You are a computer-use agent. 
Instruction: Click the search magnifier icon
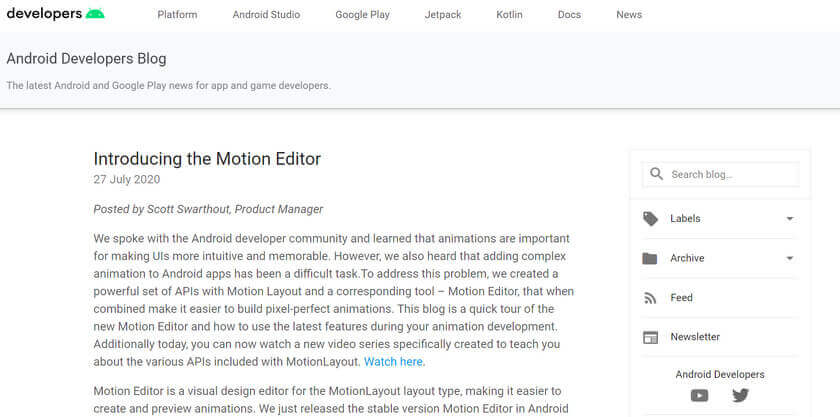coord(656,174)
